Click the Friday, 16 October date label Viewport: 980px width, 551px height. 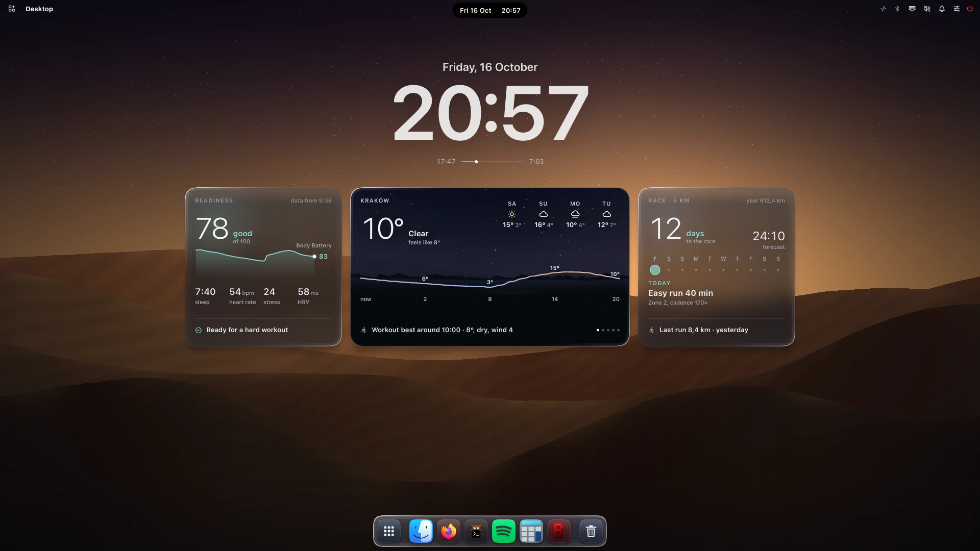[x=490, y=67]
